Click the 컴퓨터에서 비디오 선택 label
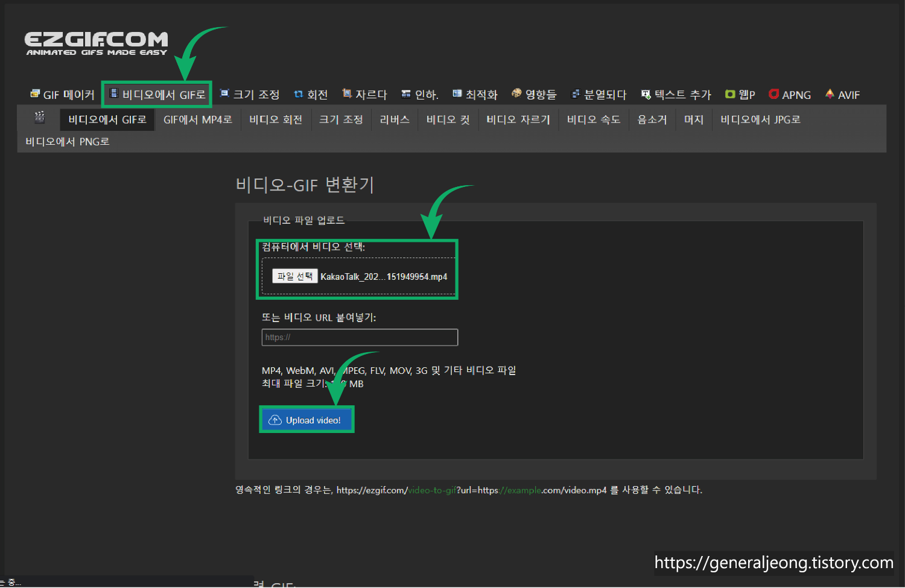Screen dimensions: 905x588 (x=314, y=247)
